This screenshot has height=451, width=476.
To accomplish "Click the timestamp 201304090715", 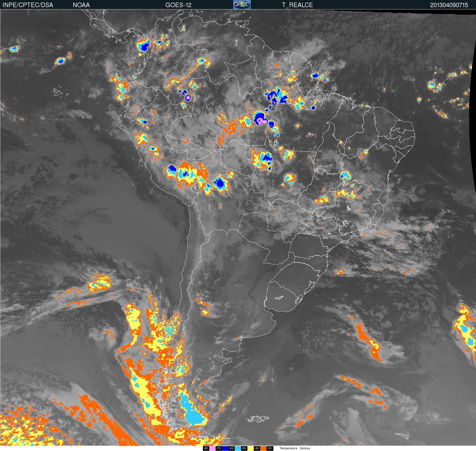I will 449,5.
